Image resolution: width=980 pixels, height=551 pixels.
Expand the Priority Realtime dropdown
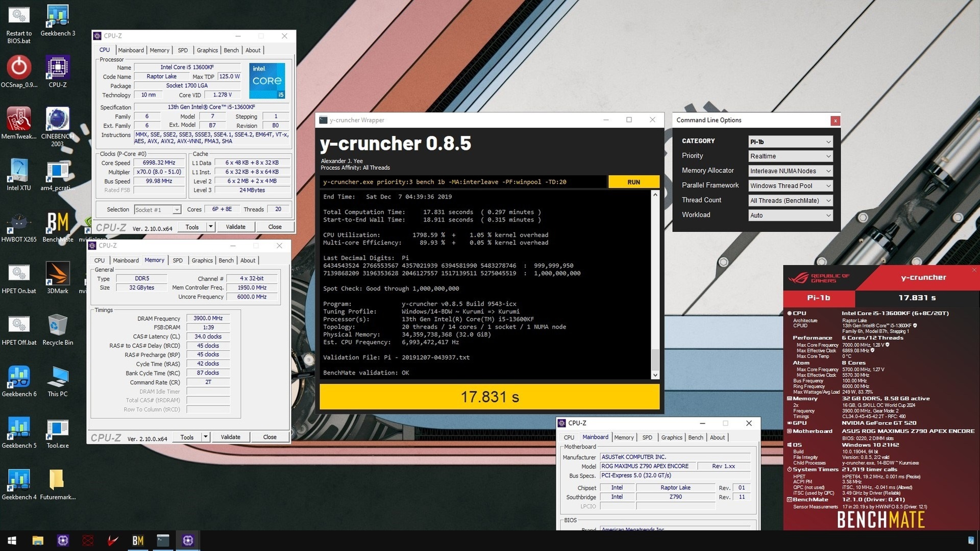click(x=790, y=156)
